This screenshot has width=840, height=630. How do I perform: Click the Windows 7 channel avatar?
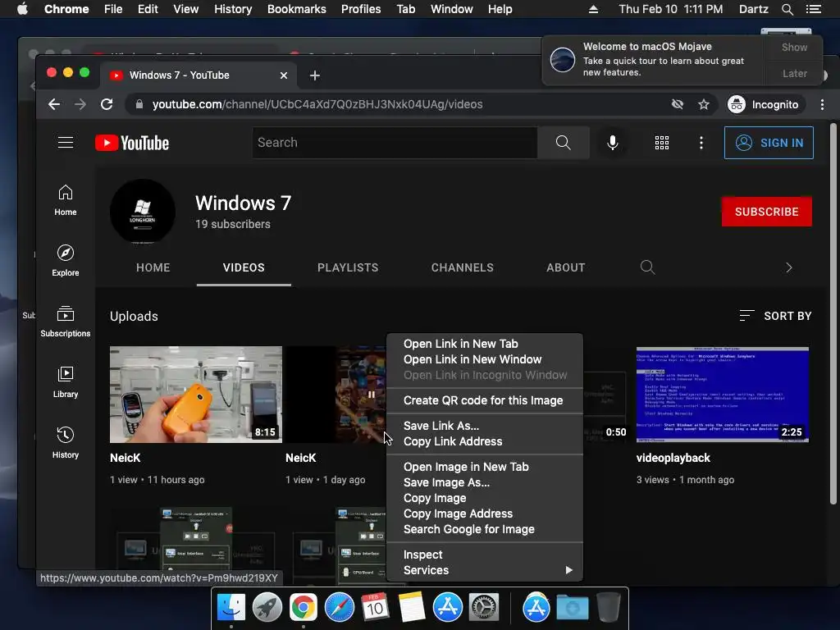[143, 212]
